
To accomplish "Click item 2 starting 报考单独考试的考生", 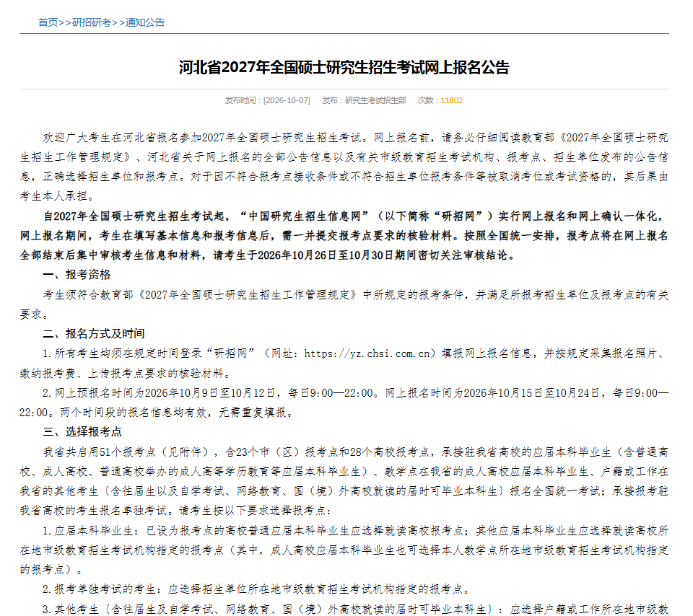I will tap(257, 589).
